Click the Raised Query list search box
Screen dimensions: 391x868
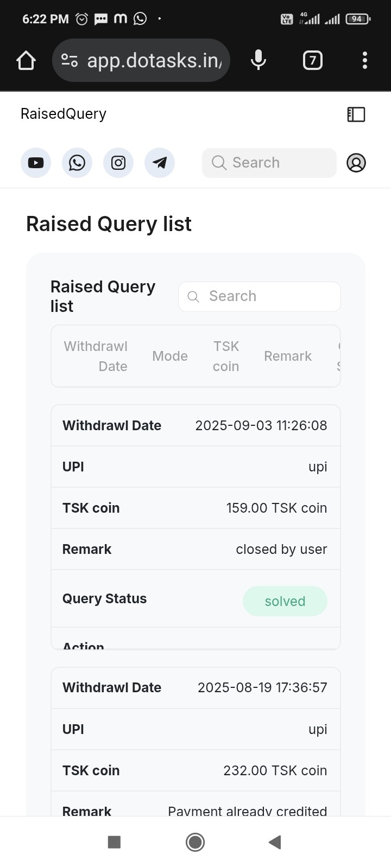click(260, 296)
